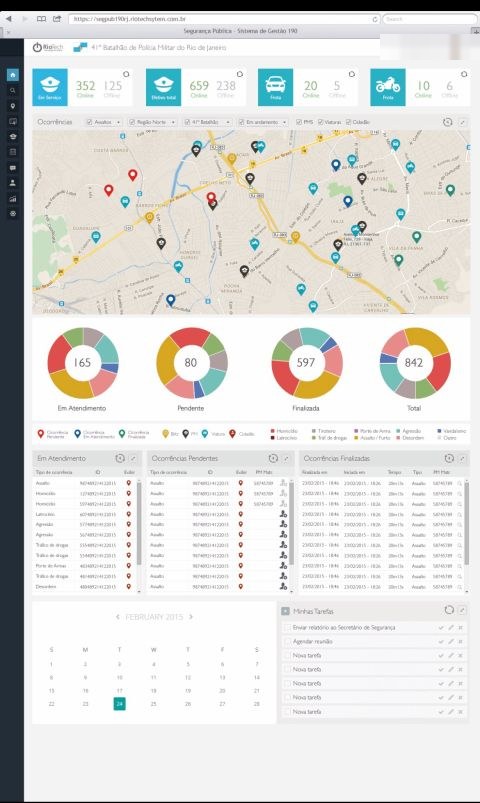Click the Homicídio legend color swatch

click(273, 431)
